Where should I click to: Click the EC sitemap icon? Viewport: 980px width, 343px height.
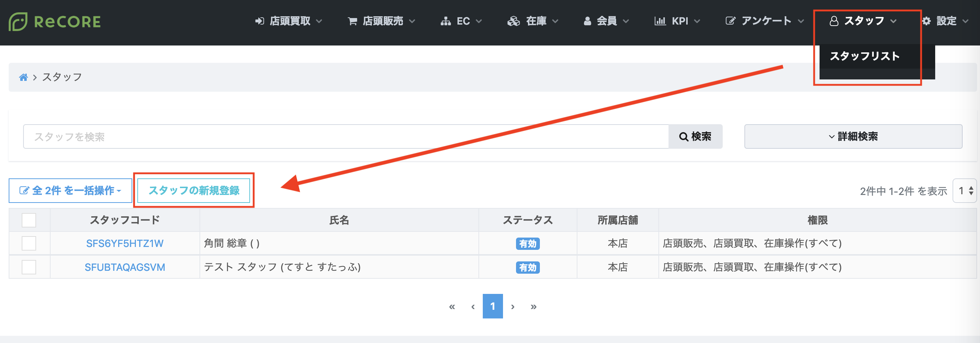pos(446,21)
